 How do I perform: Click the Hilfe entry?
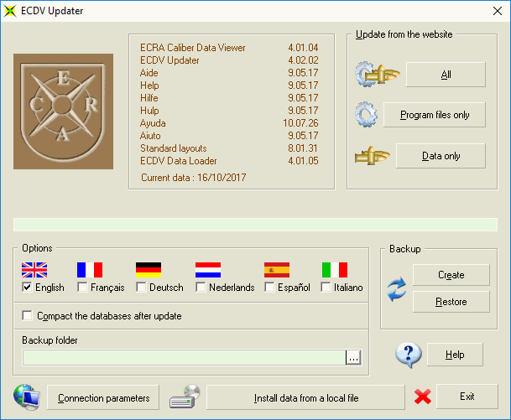pos(149,98)
